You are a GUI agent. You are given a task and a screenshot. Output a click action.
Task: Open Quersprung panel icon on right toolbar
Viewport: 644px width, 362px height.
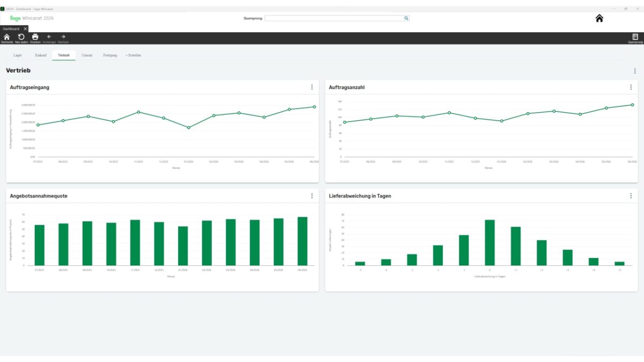tap(635, 38)
